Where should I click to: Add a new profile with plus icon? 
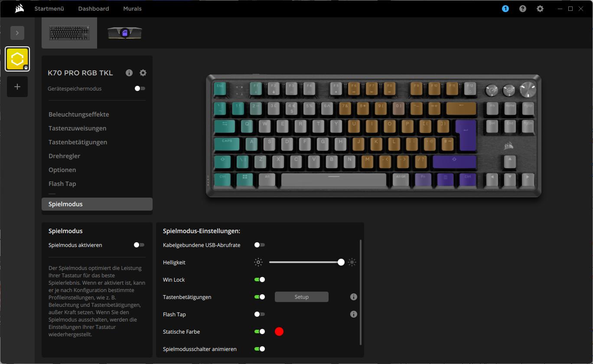coord(17,87)
